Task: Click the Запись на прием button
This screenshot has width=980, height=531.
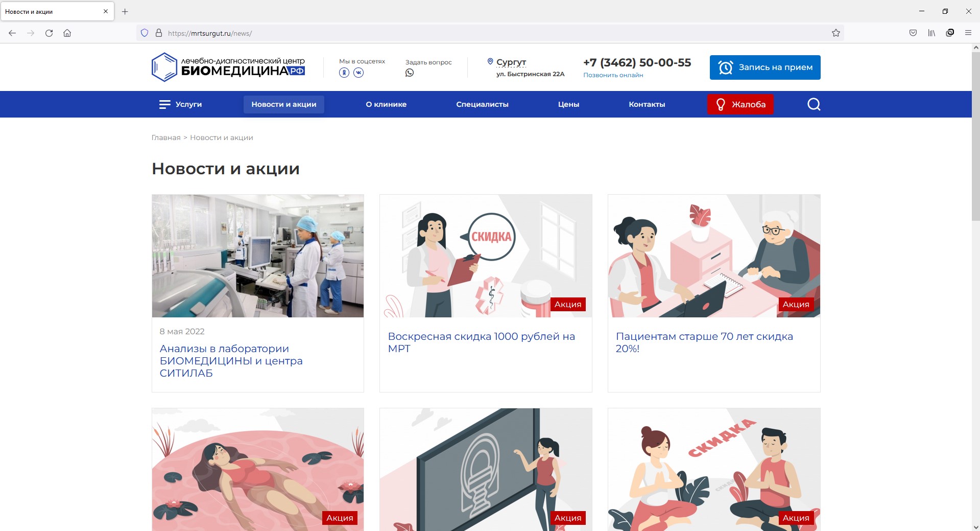Action: click(x=765, y=67)
